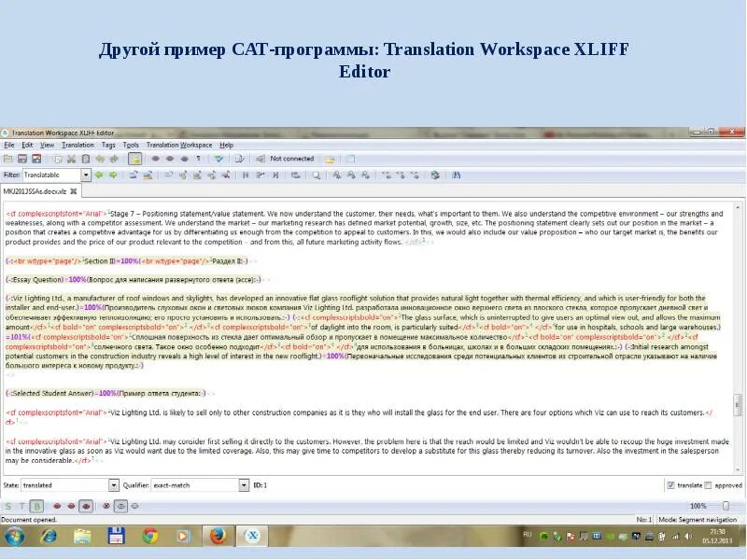Open Google Chrome from the taskbar
This screenshot has height=560, width=747.
[150, 537]
